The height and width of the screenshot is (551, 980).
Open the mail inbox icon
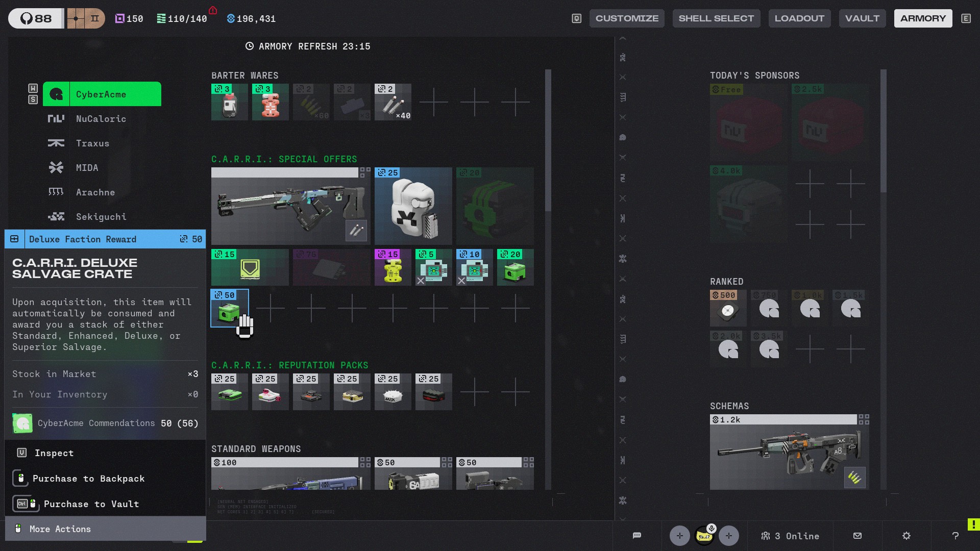click(x=857, y=536)
